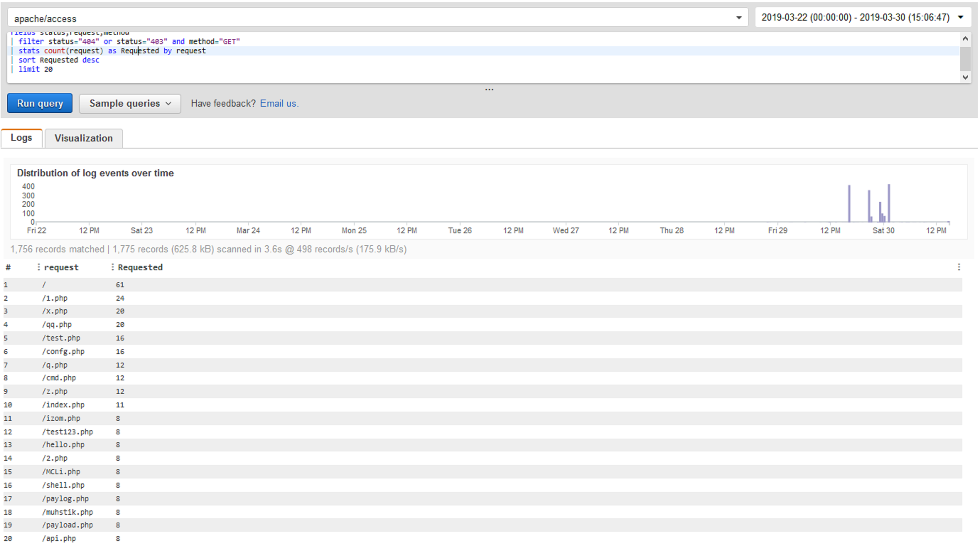Click the query editor resize ellipsis handle

point(489,90)
